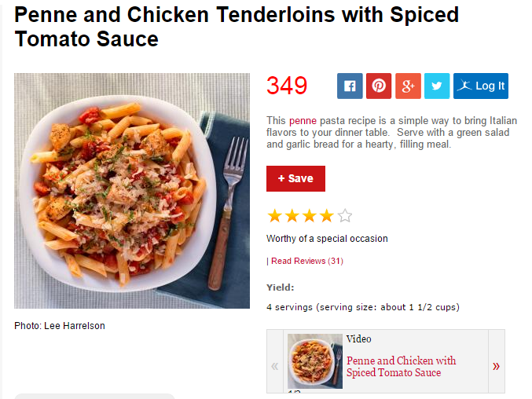Select the third rating star
This screenshot has height=399, width=532.
pyautogui.click(x=310, y=216)
